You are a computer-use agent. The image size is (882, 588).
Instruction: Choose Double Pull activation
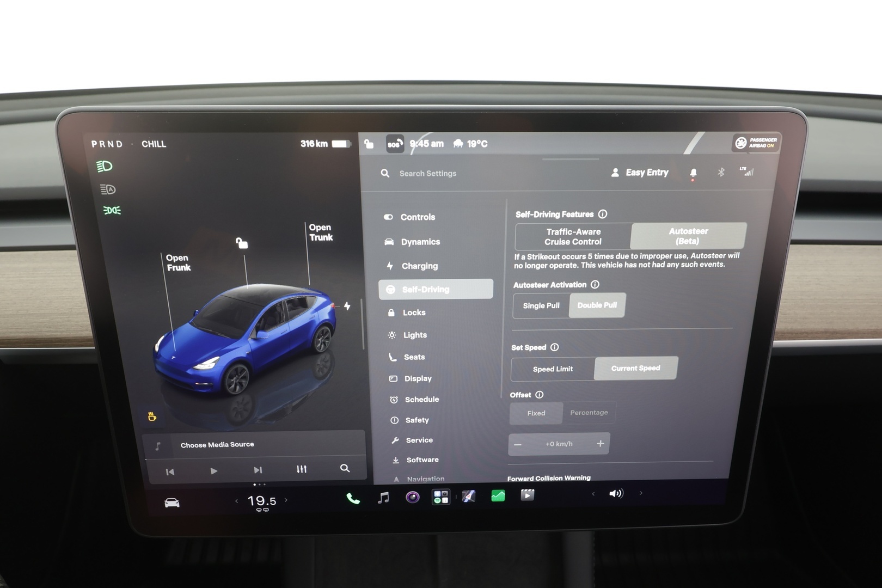597,305
